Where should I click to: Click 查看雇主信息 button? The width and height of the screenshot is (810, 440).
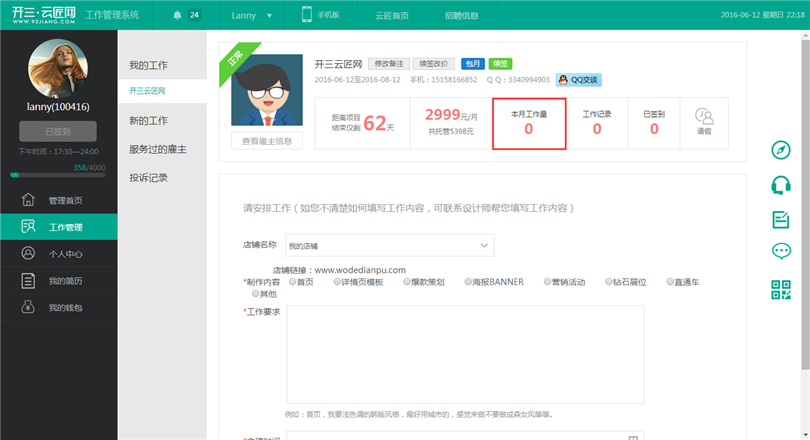coord(267,141)
